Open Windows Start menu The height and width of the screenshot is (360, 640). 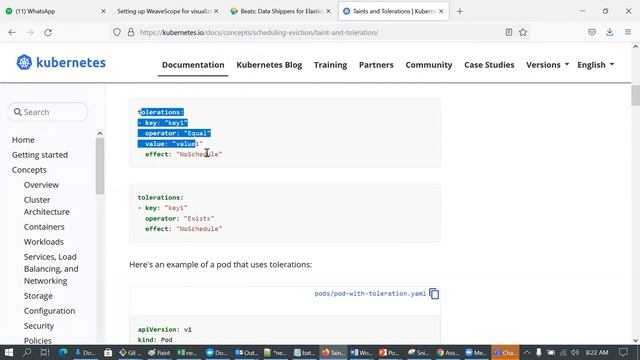click(x=9, y=352)
